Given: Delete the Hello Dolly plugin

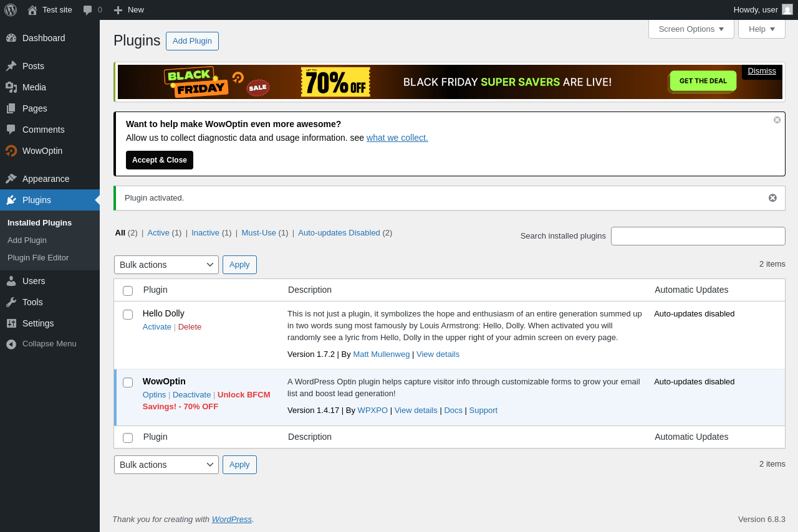Looking at the screenshot, I should click(190, 327).
